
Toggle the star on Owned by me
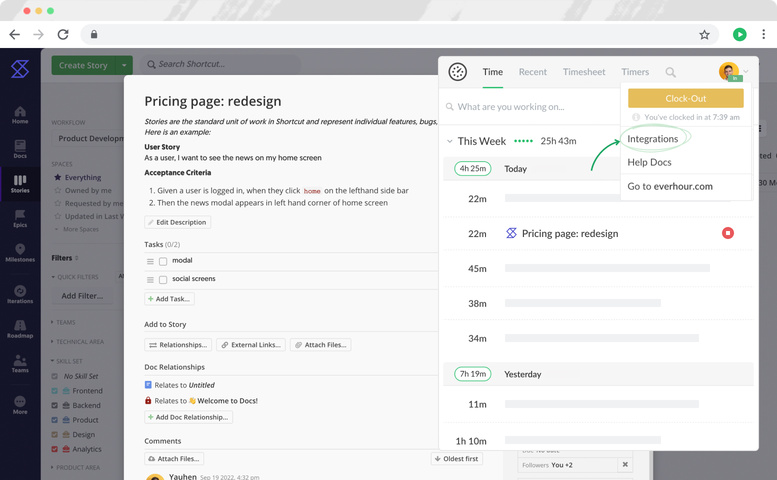[x=57, y=190]
